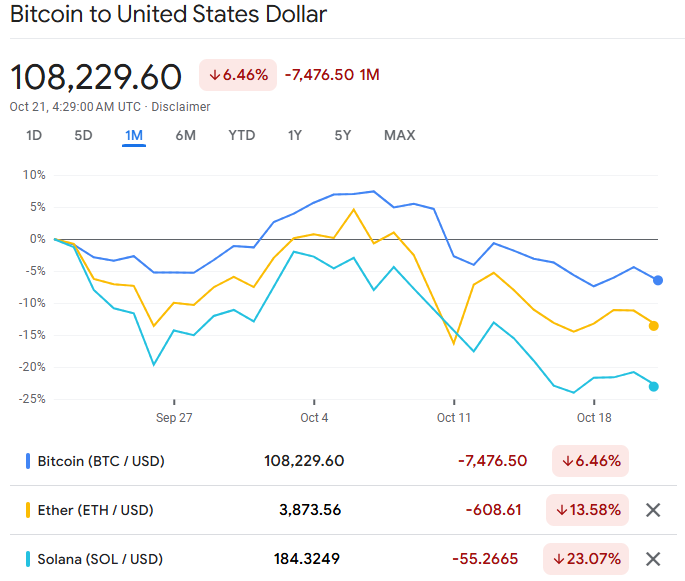Select the 5Y time range
The height and width of the screenshot is (581, 685).
(x=343, y=136)
